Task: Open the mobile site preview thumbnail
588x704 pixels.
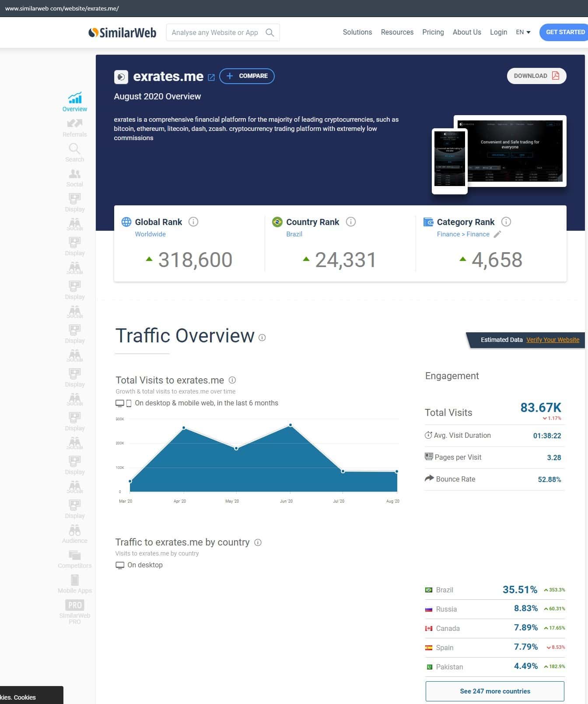Action: (x=450, y=161)
